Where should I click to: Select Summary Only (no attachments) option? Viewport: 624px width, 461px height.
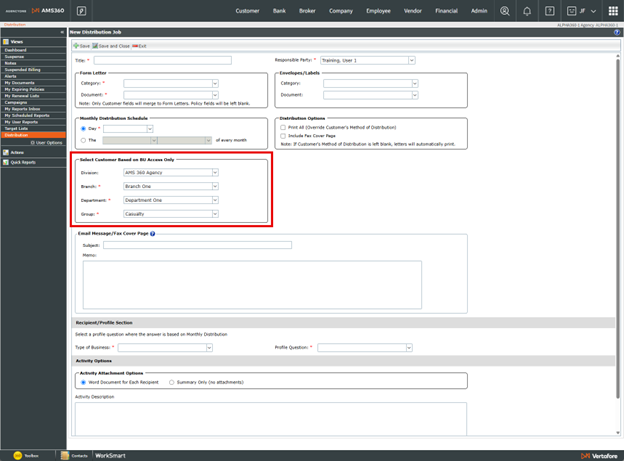point(171,382)
